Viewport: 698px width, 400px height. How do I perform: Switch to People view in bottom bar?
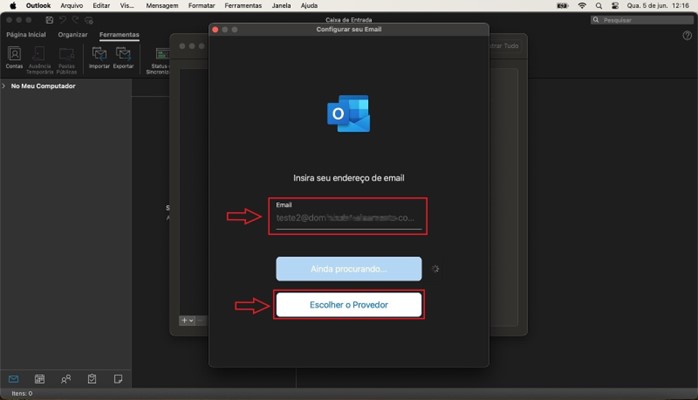click(66, 379)
